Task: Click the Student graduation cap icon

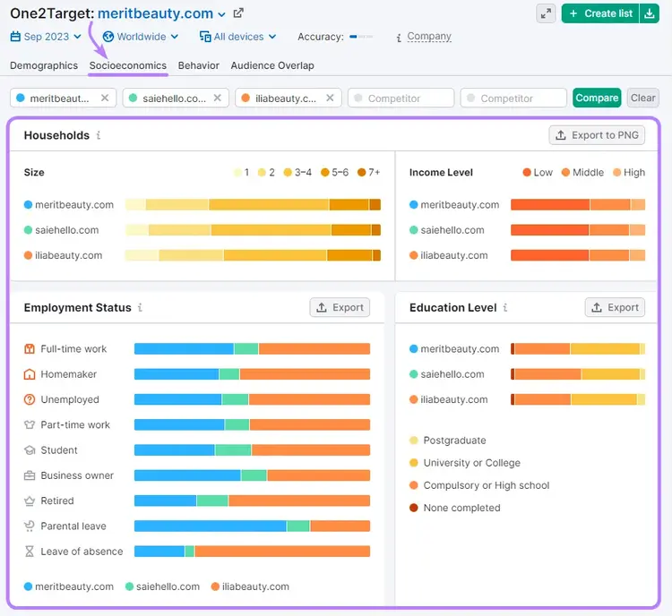Action: point(30,449)
